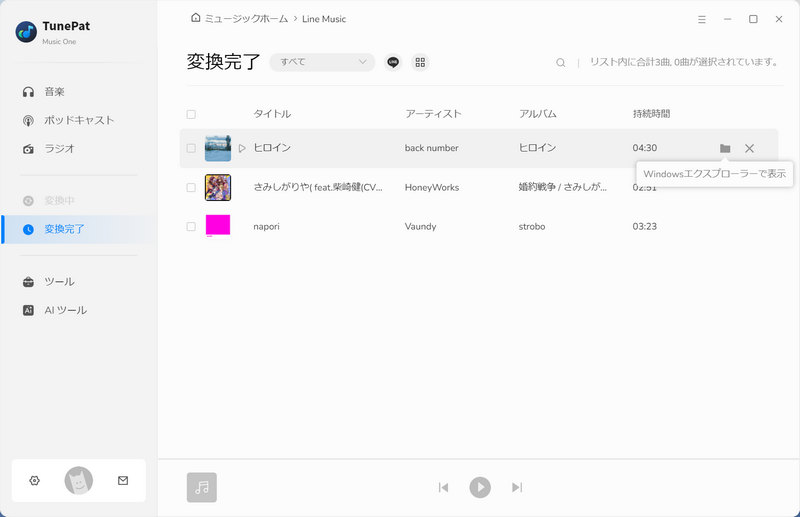Screen dimensions: 800x517
Task: Go to ミュージックホーム breadcrumb
Action: (x=246, y=19)
